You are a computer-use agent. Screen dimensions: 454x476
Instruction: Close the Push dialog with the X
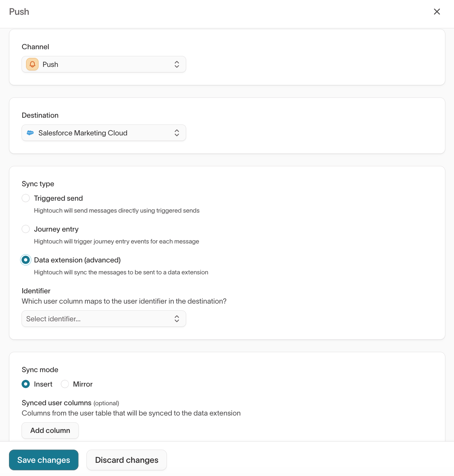[x=437, y=12]
